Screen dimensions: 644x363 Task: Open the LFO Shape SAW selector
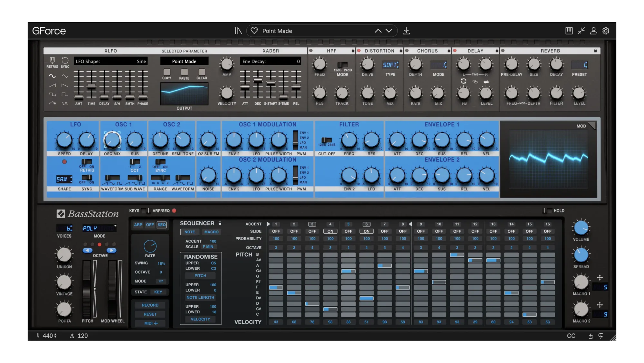(x=64, y=179)
